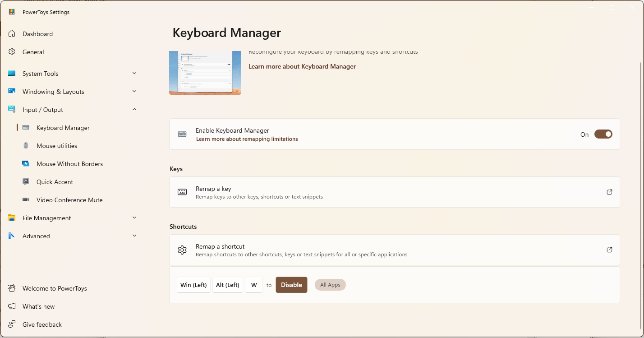644x338 pixels.
Task: Click the keyboard icon beside Enable Keyboard Manager
Action: pyautogui.click(x=182, y=134)
